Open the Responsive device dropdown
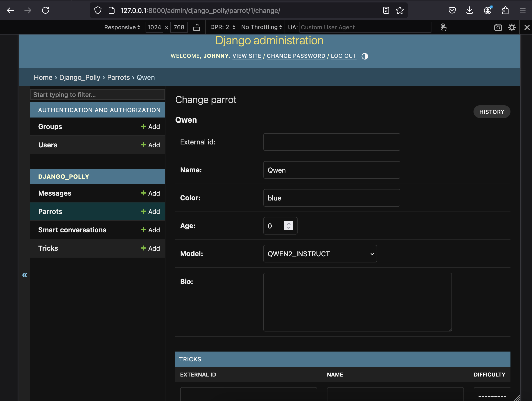532x401 pixels. click(122, 27)
